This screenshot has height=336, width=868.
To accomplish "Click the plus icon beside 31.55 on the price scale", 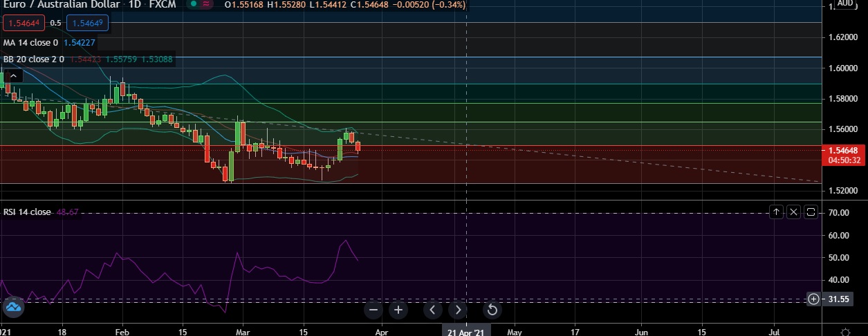I will (813, 299).
